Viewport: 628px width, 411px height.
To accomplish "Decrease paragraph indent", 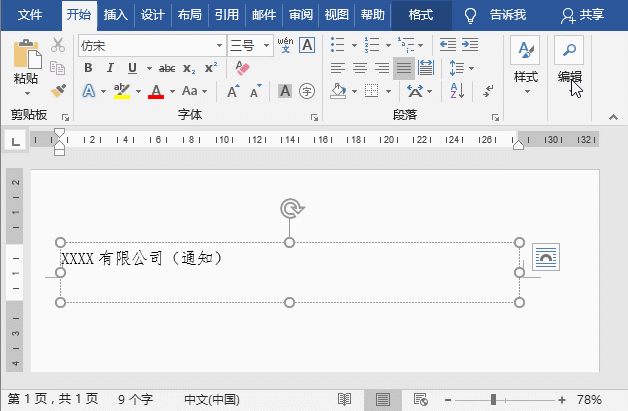I will coord(447,44).
